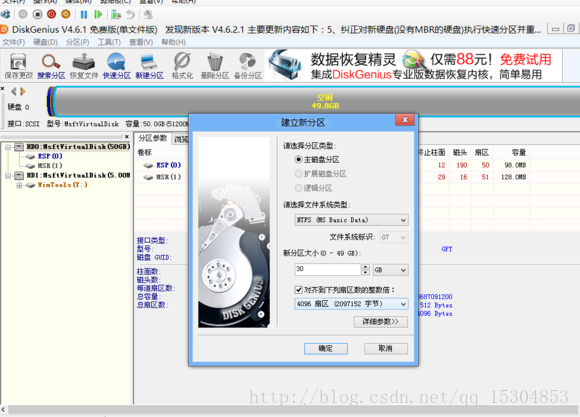Click the 删除分区 delete partition icon

point(215,66)
